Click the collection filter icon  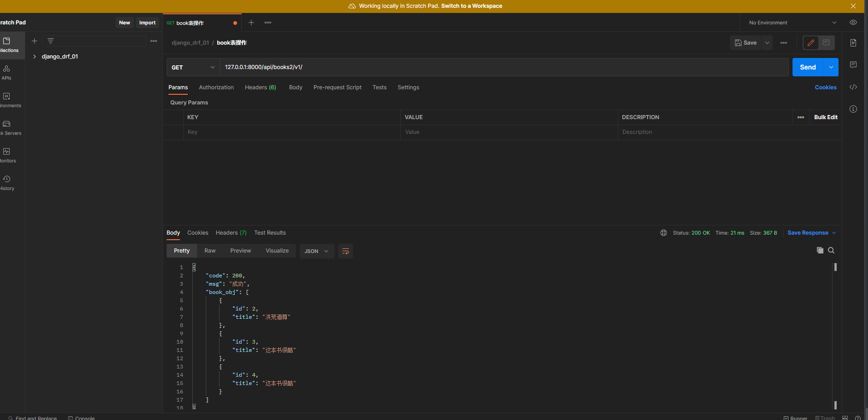(51, 41)
